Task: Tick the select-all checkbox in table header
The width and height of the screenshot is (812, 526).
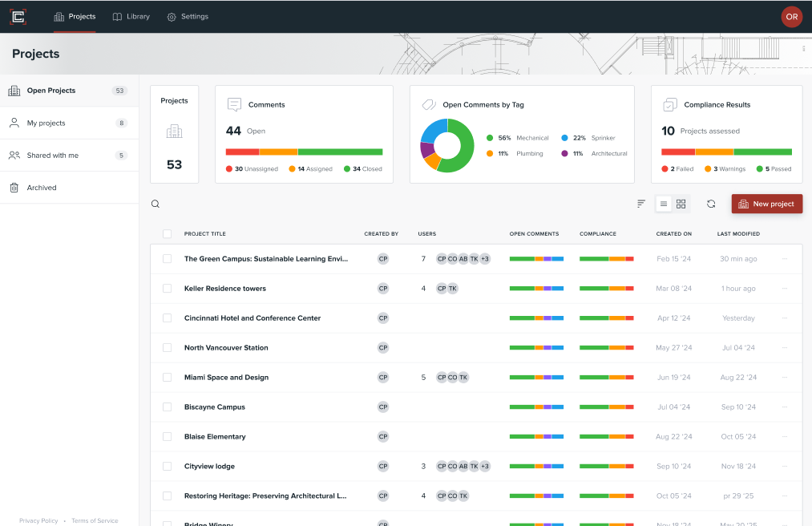Action: click(x=167, y=234)
